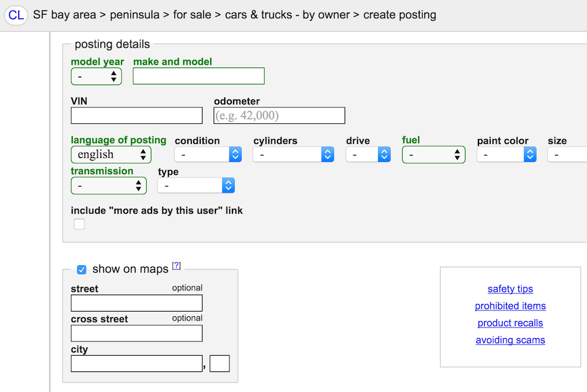Image resolution: width=587 pixels, height=392 pixels.
Task: Open the drive dropdown
Action: pyautogui.click(x=369, y=154)
